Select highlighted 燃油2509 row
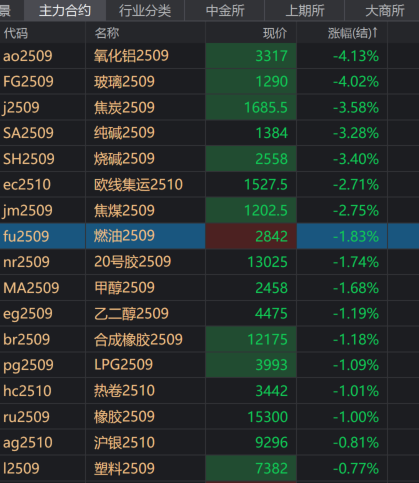 point(209,236)
